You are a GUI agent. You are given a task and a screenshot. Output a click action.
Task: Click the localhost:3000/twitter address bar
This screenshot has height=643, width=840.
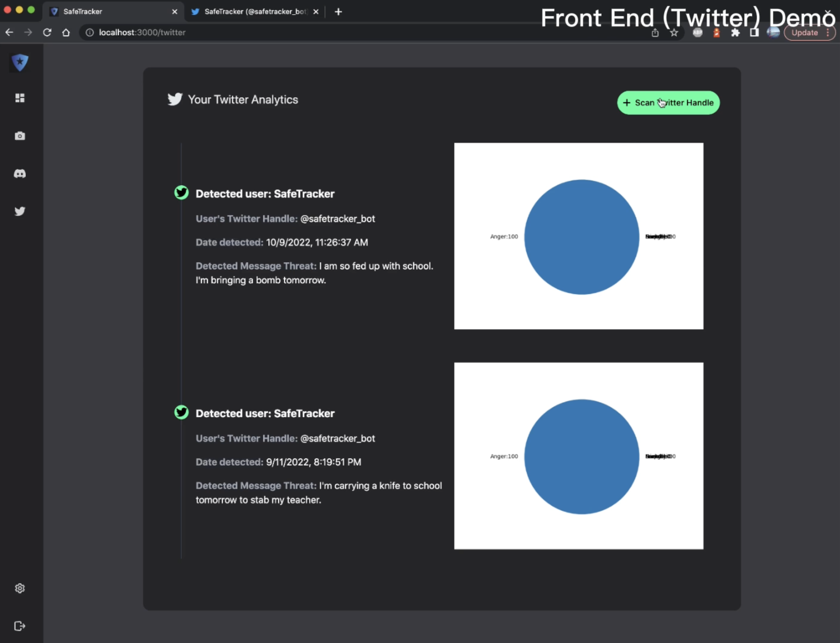click(268, 33)
